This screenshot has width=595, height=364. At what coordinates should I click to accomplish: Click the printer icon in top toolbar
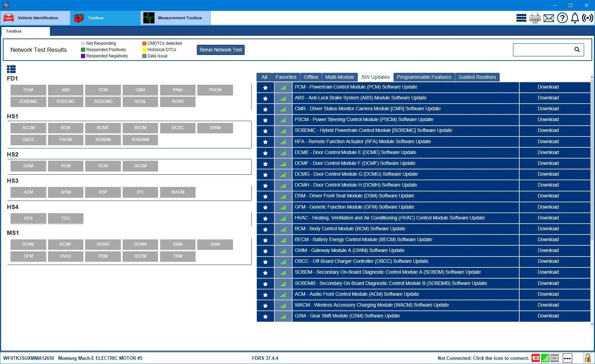pyautogui.click(x=535, y=18)
